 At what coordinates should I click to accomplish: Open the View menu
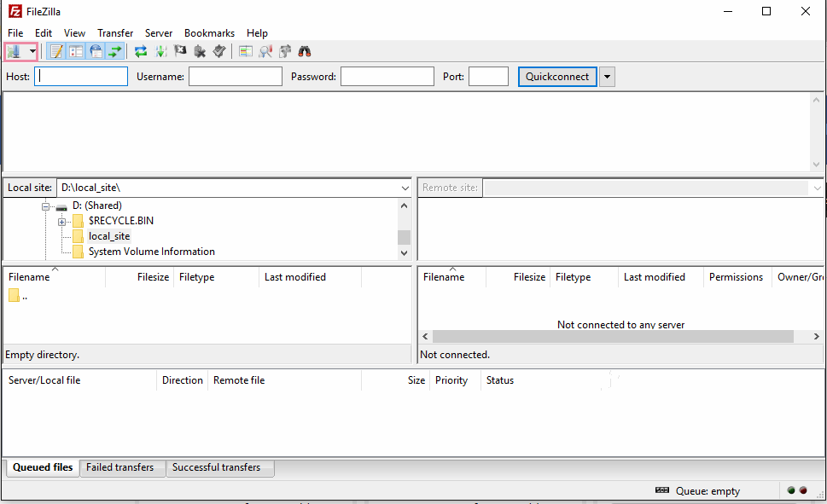point(74,32)
